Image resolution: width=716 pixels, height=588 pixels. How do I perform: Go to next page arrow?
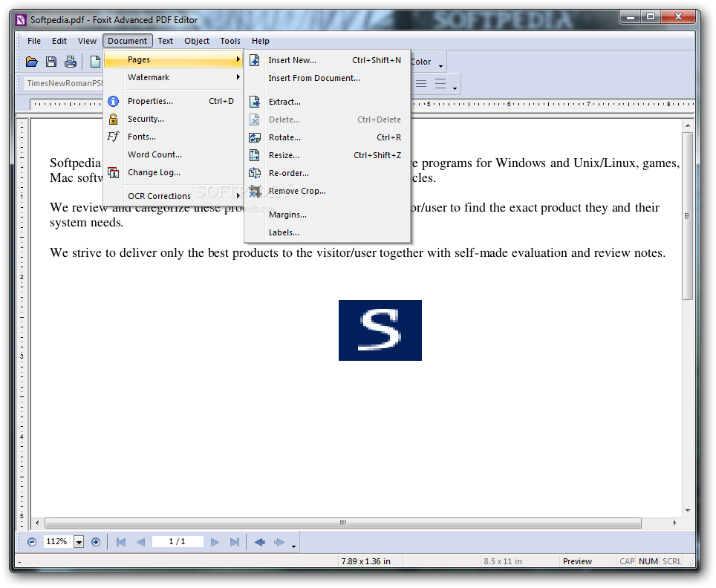[215, 542]
